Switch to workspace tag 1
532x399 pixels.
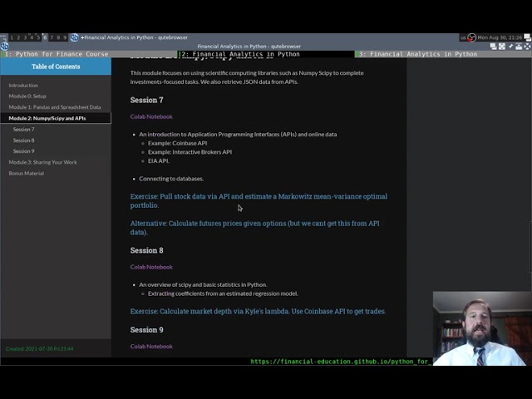coord(12,37)
